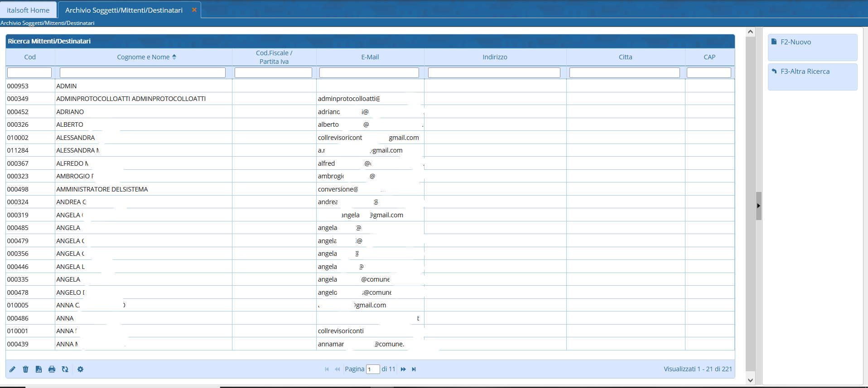
Task: Go to next page arrow
Action: click(x=403, y=369)
